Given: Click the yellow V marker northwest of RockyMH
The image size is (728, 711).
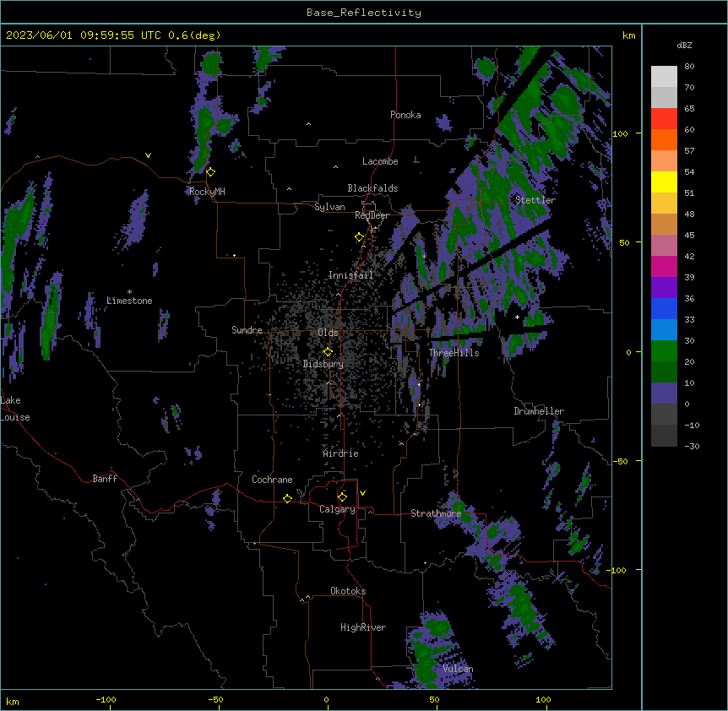Looking at the screenshot, I should click(148, 155).
